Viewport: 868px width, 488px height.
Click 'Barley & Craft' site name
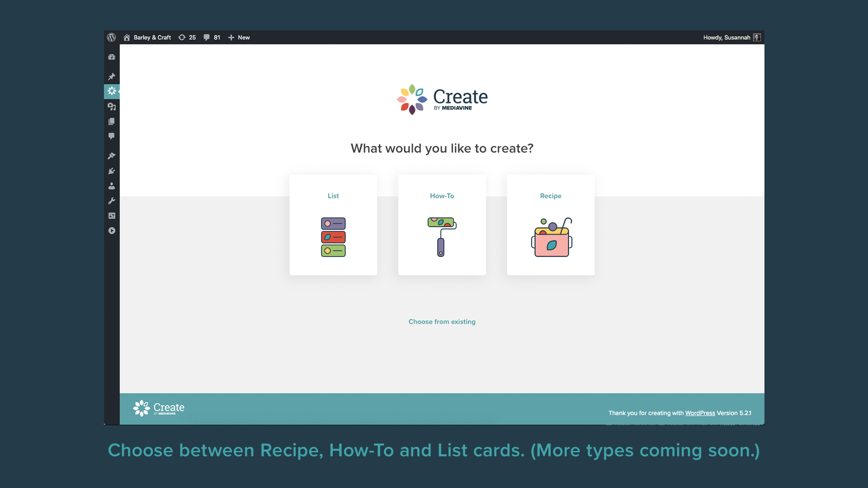[x=152, y=38]
